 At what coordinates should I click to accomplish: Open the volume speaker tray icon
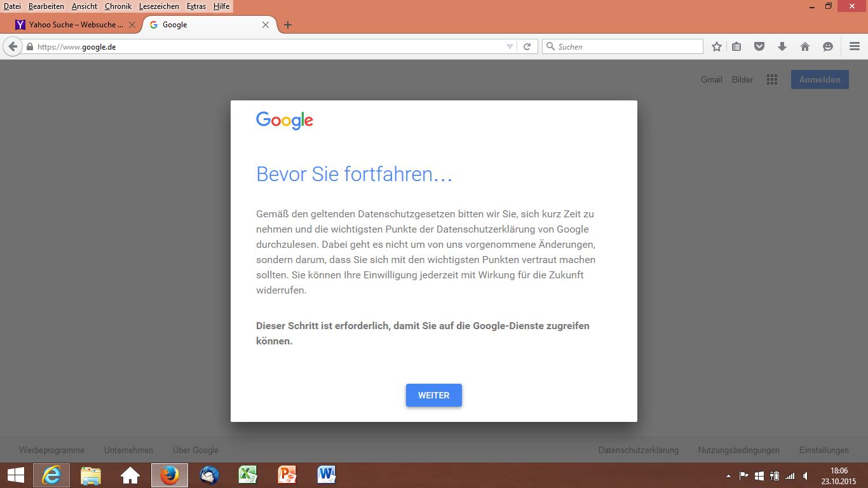pos(806,476)
